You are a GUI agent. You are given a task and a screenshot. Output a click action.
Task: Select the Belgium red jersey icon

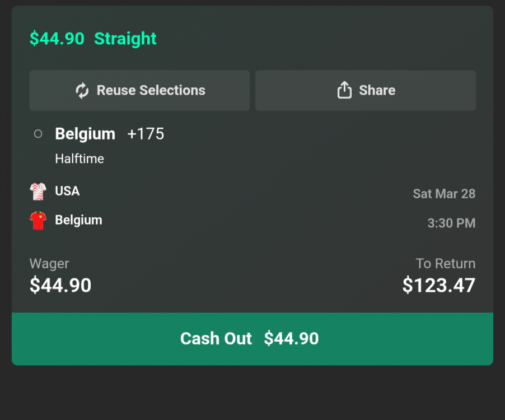[x=37, y=220]
